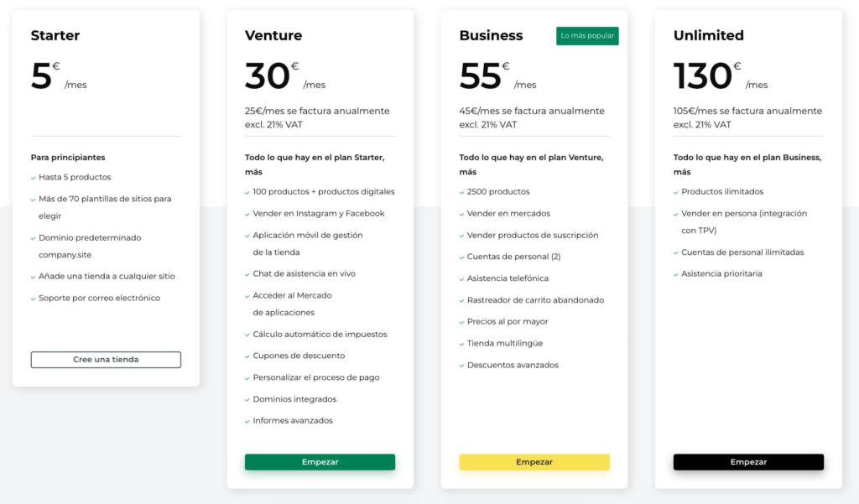The width and height of the screenshot is (859, 504).
Task: Click the checkmark beside 'Soporte por correo electrónico'
Action: (34, 299)
